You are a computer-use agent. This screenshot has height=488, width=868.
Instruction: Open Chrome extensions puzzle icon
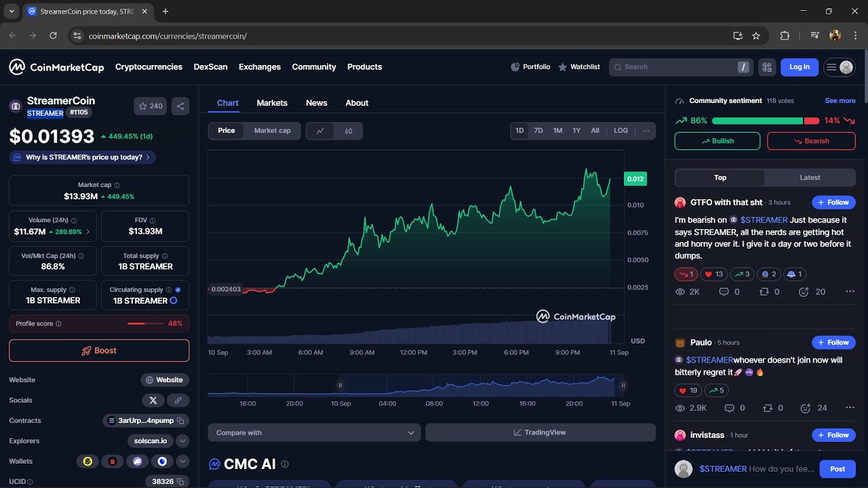click(x=785, y=36)
